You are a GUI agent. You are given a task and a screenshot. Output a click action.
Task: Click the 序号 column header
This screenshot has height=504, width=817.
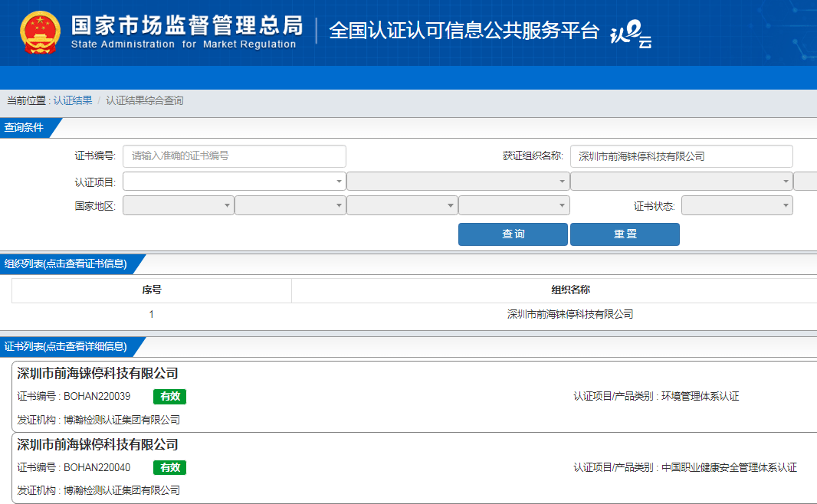(152, 290)
